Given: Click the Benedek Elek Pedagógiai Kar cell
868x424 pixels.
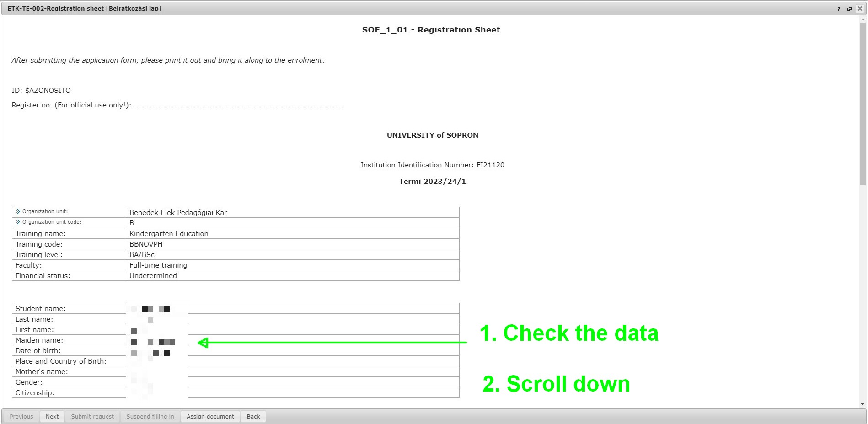Looking at the screenshot, I should [178, 212].
